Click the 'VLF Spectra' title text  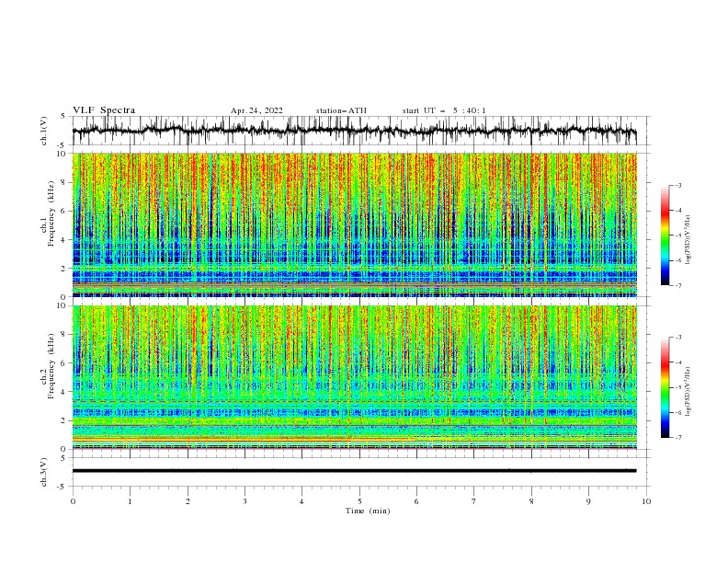(104, 110)
